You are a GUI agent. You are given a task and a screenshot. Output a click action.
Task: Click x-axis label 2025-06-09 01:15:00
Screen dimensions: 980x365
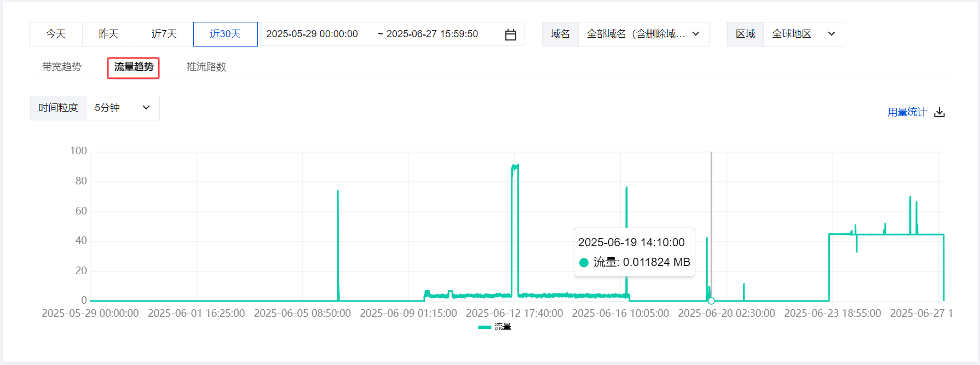(x=408, y=313)
